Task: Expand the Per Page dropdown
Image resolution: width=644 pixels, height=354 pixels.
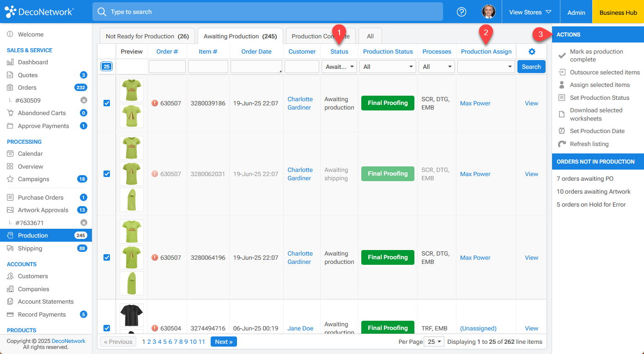Action: coord(434,342)
